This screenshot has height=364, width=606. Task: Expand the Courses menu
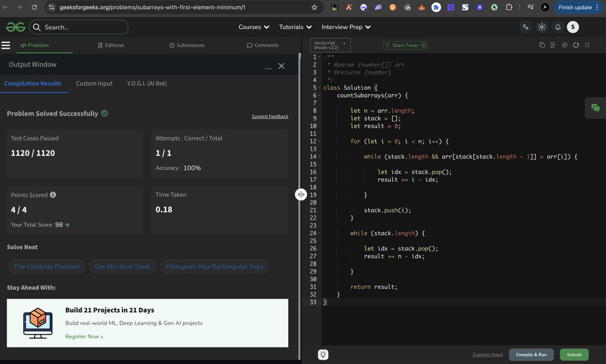tap(254, 27)
